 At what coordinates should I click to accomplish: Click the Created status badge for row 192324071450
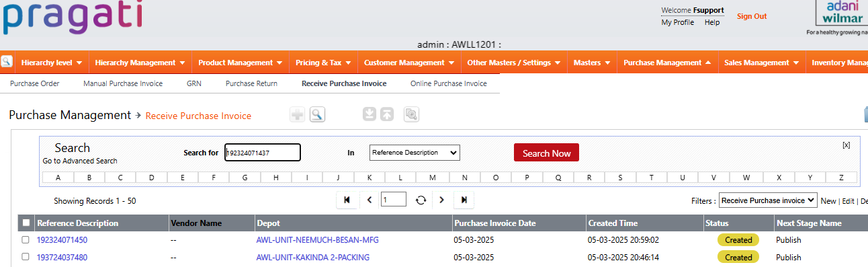tap(738, 240)
